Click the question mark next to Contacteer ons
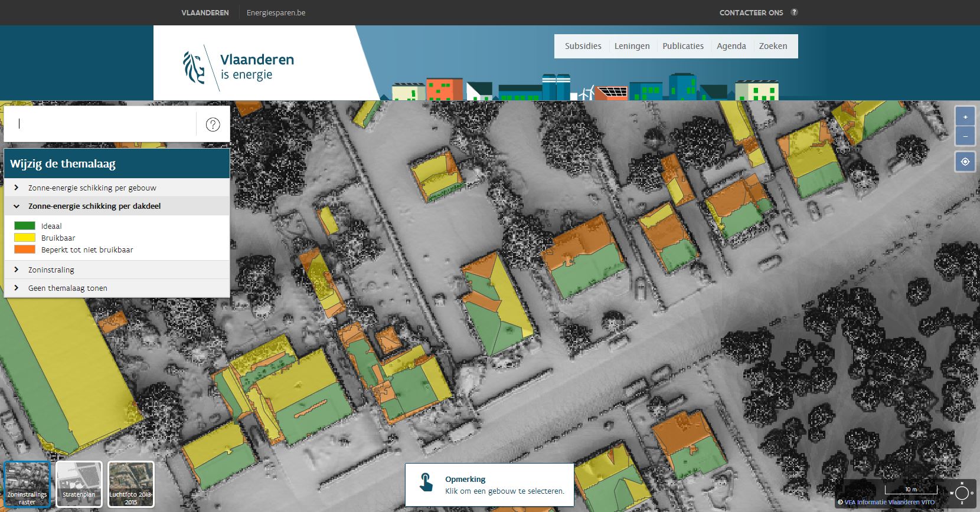 click(794, 12)
